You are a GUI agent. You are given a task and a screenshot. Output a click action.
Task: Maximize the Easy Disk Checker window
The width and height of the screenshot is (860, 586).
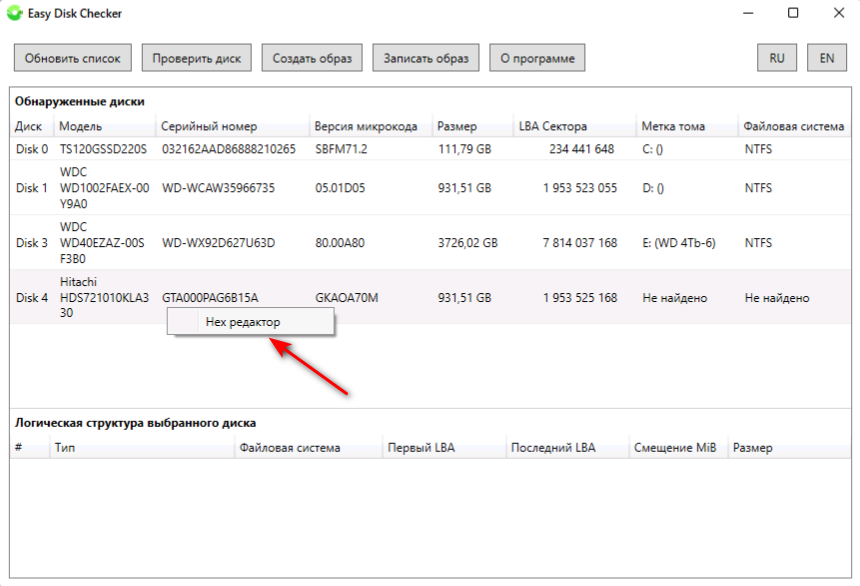(792, 14)
